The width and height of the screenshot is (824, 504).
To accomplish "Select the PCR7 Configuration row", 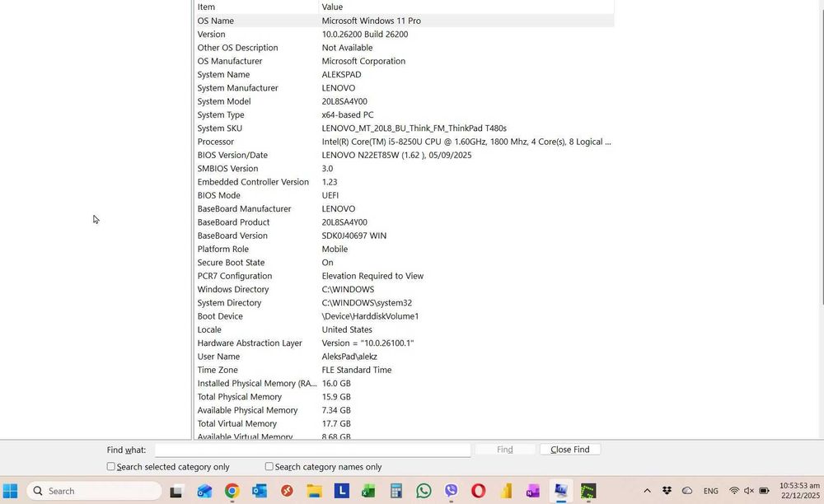I will coord(404,276).
